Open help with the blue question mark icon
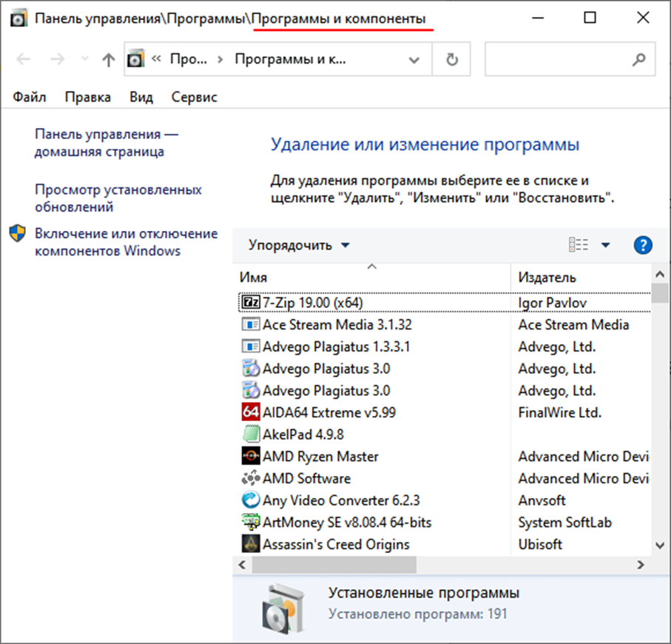Screen dimensions: 671x644 643,245
